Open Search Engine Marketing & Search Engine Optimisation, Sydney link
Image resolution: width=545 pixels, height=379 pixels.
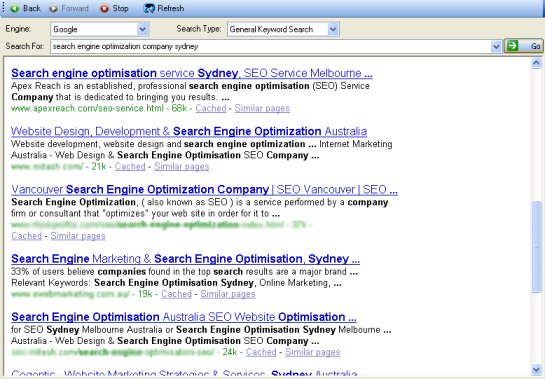(185, 259)
